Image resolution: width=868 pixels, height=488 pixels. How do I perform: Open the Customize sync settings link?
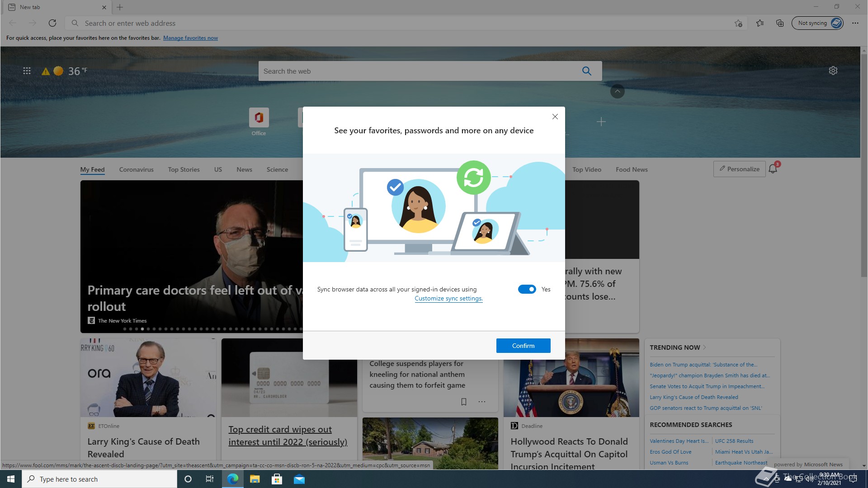448,298
